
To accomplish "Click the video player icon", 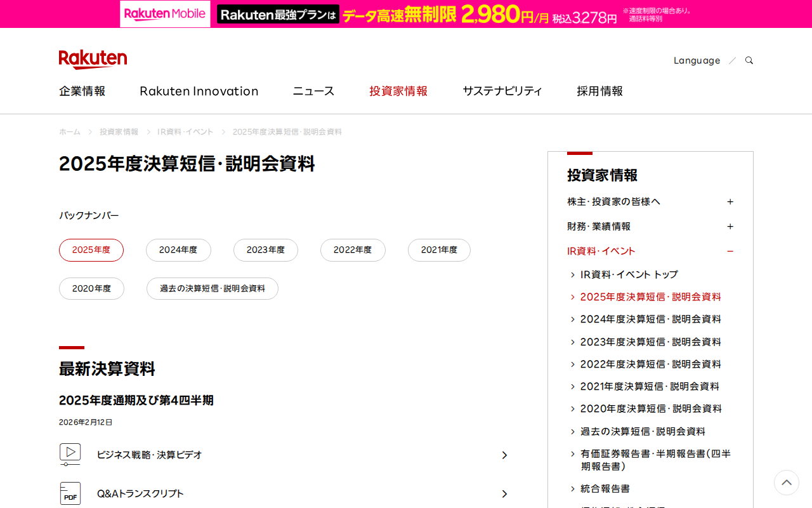I will click(70, 455).
